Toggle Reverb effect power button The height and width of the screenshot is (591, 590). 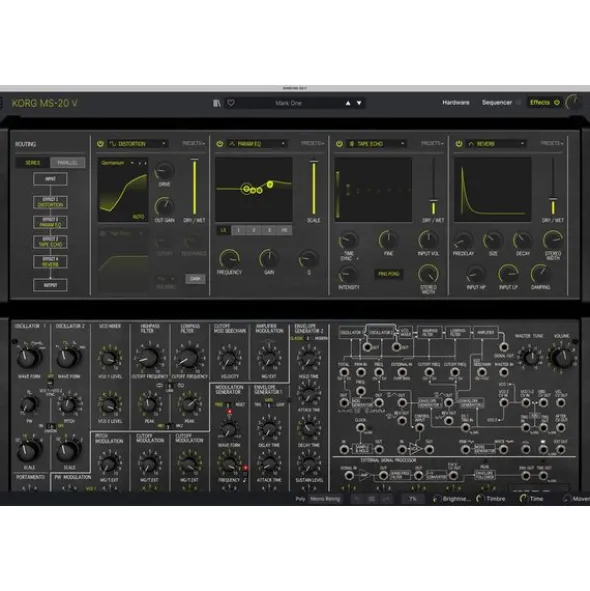[x=459, y=144]
